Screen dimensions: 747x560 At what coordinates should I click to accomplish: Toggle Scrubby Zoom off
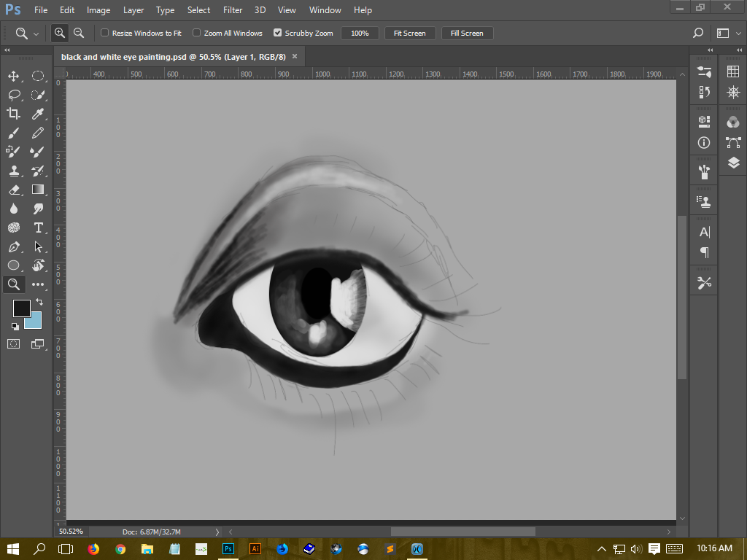(x=277, y=33)
